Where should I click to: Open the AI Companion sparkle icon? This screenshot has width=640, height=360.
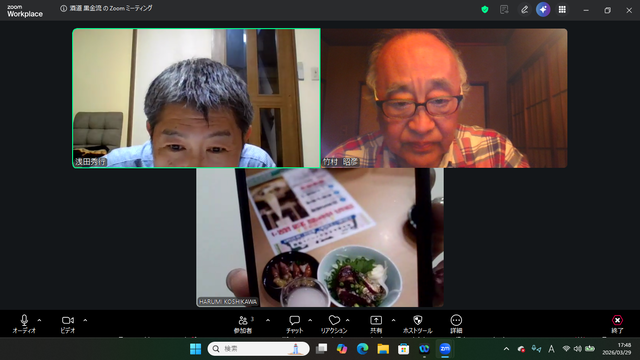coord(543,9)
